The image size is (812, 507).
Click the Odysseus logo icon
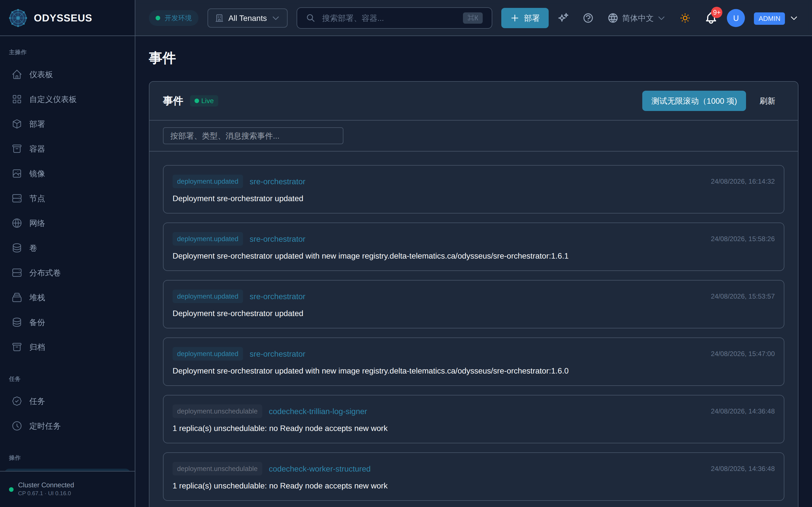pyautogui.click(x=18, y=18)
